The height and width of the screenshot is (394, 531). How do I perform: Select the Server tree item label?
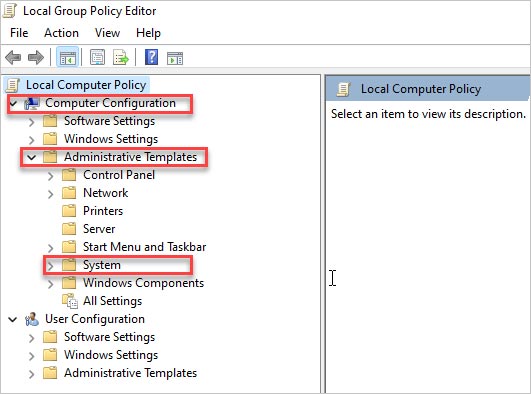coord(99,229)
